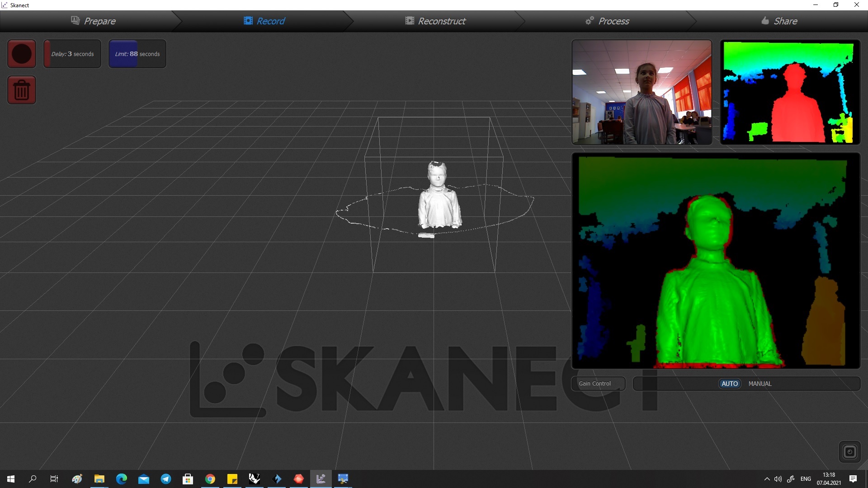The width and height of the screenshot is (868, 488).
Task: Open the Prepare tab
Action: tap(93, 21)
